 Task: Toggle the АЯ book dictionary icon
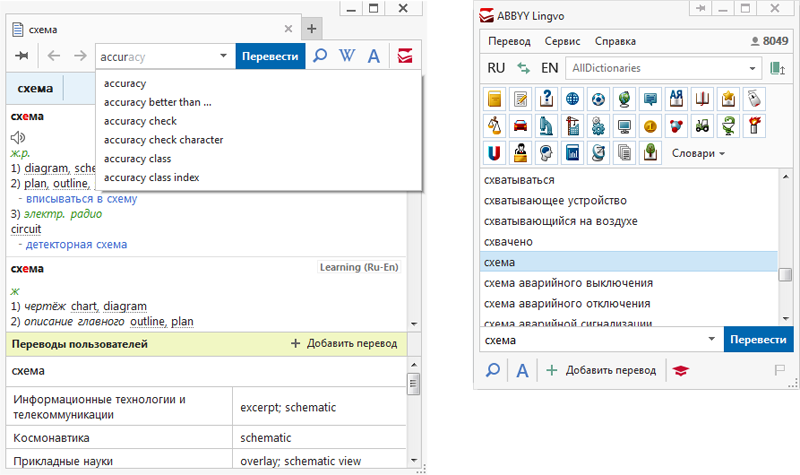[677, 99]
